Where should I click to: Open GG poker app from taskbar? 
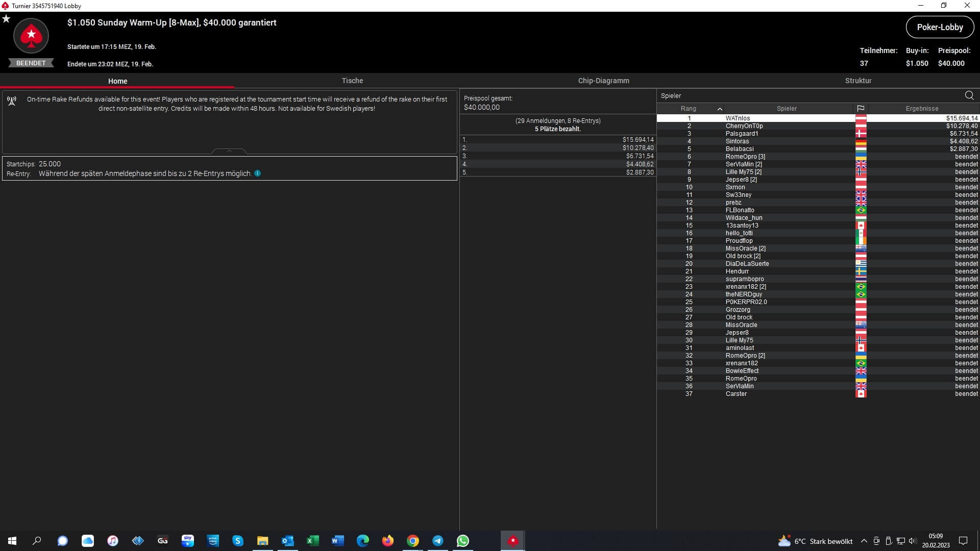(163, 541)
